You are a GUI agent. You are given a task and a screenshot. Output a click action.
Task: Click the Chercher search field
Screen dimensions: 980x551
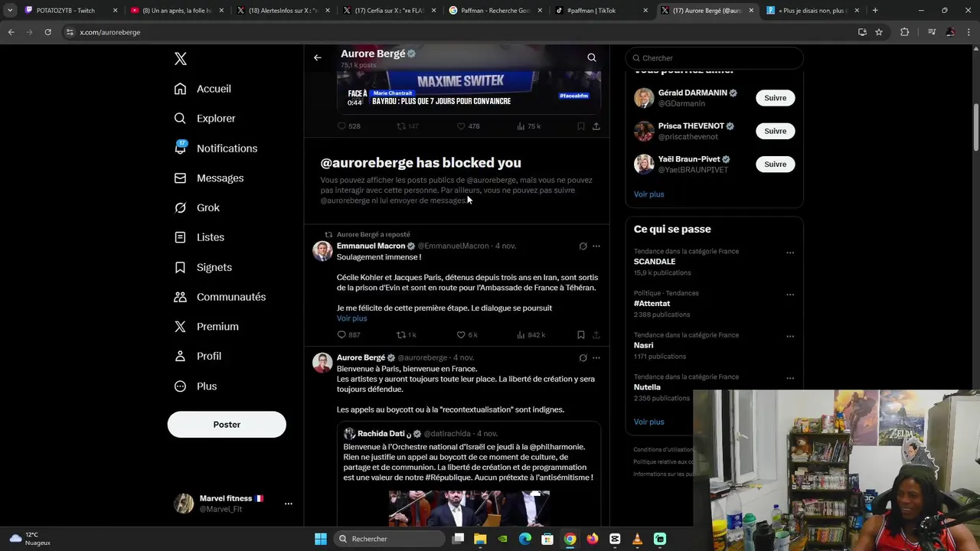(x=714, y=58)
